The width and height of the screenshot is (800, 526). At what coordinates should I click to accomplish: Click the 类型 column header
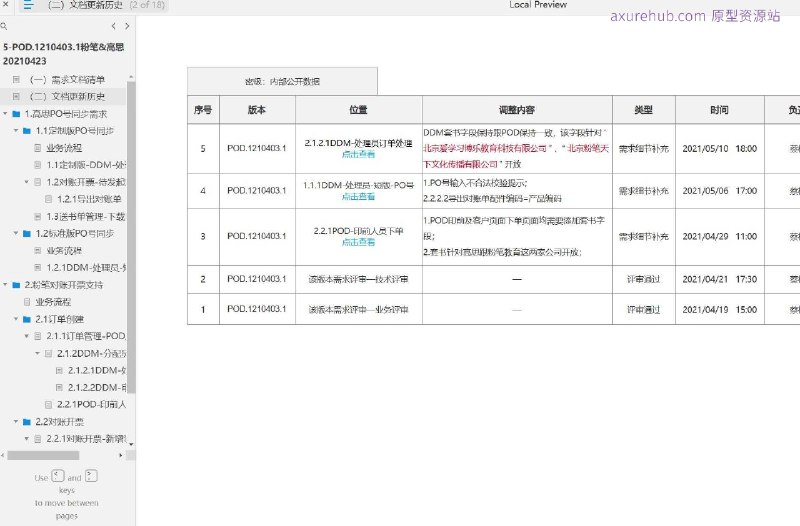(644, 110)
